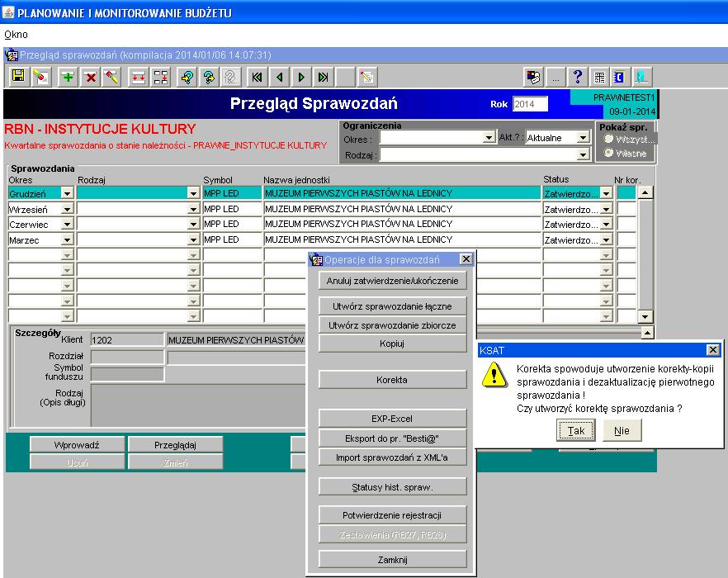Open the Akt.? Aktualne dropdown

tap(583, 138)
